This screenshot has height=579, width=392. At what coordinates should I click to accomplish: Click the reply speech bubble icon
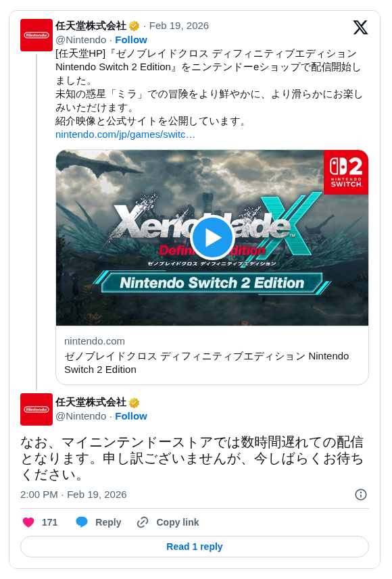[x=82, y=522]
